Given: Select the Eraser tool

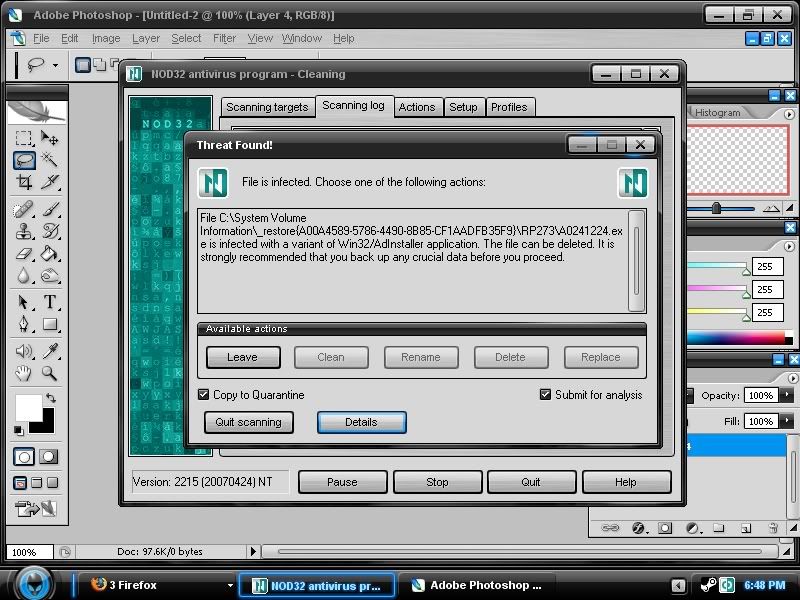Looking at the screenshot, I should (x=23, y=253).
